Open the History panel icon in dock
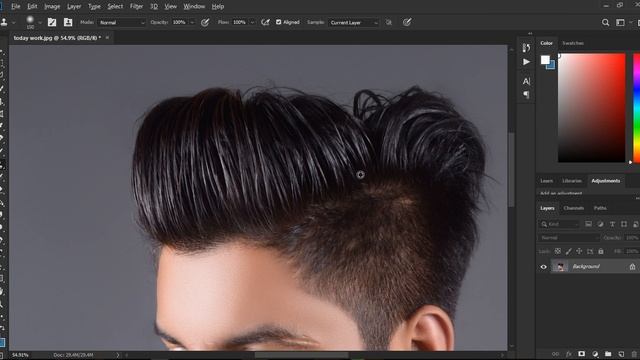The image size is (640, 360). (x=526, y=47)
